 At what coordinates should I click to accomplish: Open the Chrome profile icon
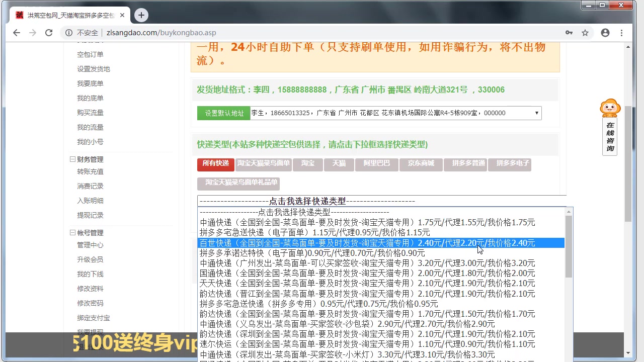tap(605, 33)
